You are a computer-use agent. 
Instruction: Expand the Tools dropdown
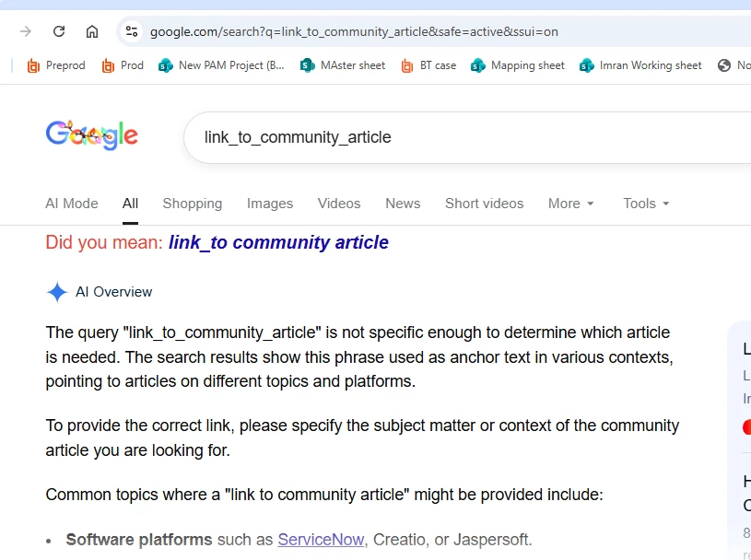646,204
